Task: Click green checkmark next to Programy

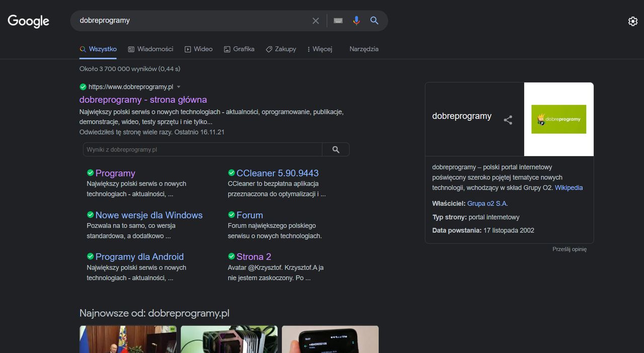Action: coord(90,173)
